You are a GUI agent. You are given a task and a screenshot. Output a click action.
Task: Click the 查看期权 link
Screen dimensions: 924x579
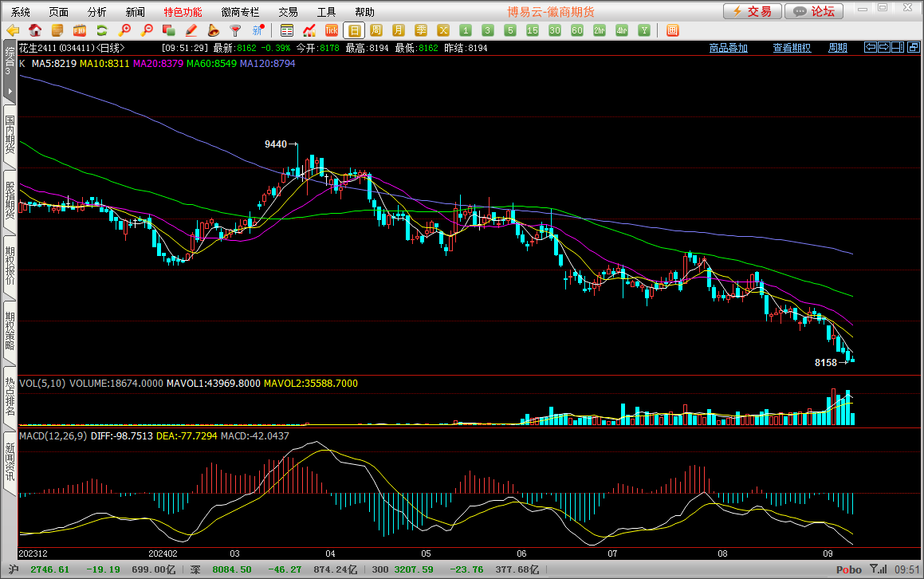[792, 48]
